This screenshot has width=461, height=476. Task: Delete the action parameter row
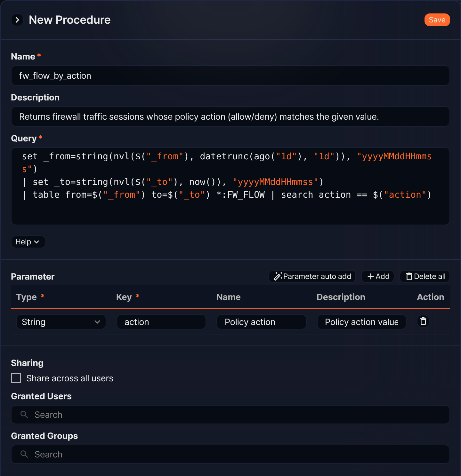point(423,321)
